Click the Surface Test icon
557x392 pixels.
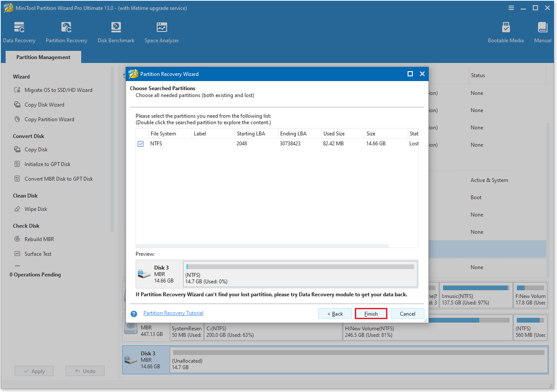coord(17,254)
